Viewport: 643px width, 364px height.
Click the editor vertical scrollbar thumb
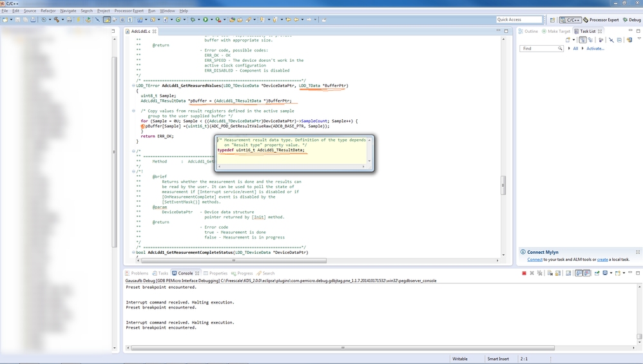point(503,186)
